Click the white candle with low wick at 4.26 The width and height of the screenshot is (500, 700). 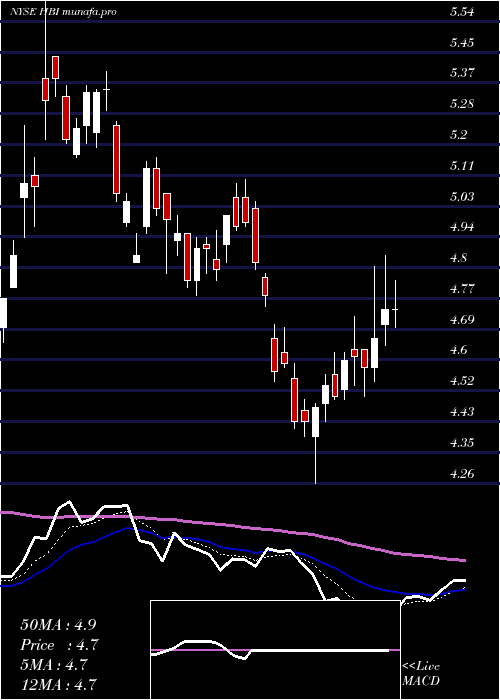316,422
